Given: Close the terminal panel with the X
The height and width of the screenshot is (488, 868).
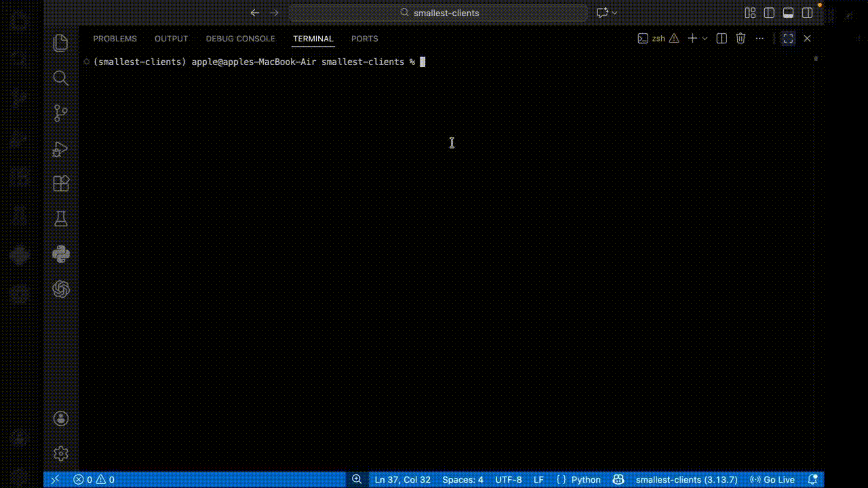Looking at the screenshot, I should click(x=807, y=39).
